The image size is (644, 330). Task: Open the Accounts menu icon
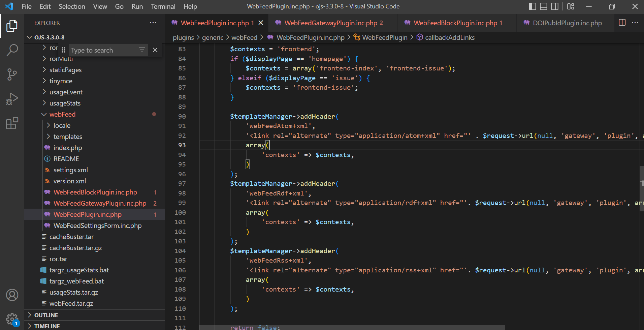pos(12,295)
